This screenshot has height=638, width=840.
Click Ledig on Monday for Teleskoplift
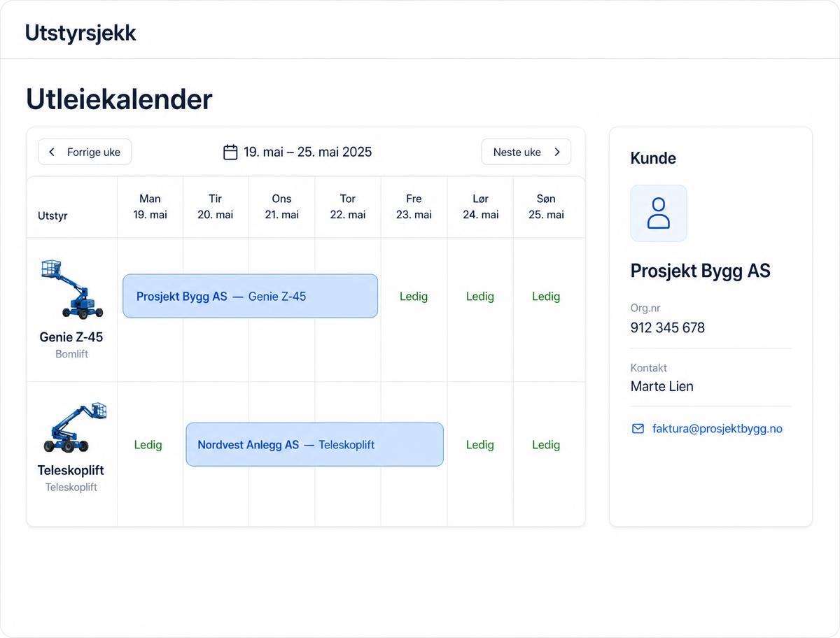coord(148,445)
